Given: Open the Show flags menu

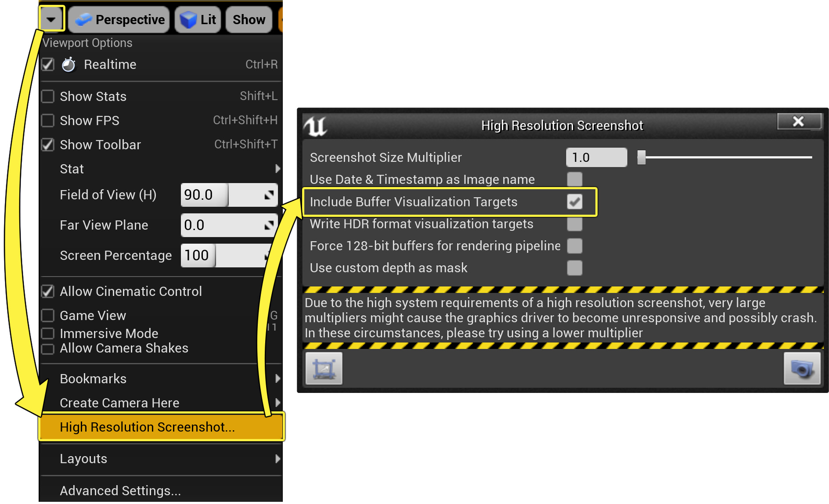Looking at the screenshot, I should [249, 19].
